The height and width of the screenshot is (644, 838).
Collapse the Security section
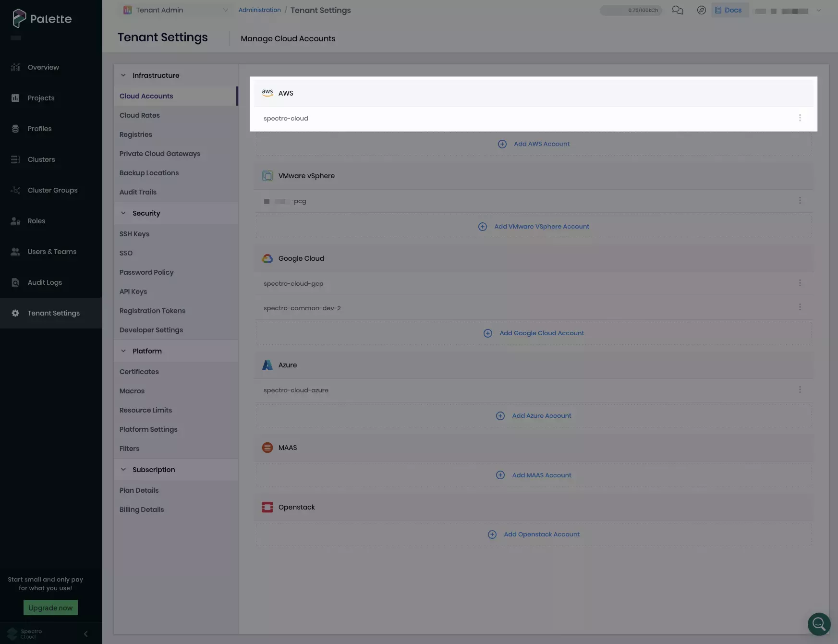pyautogui.click(x=123, y=213)
